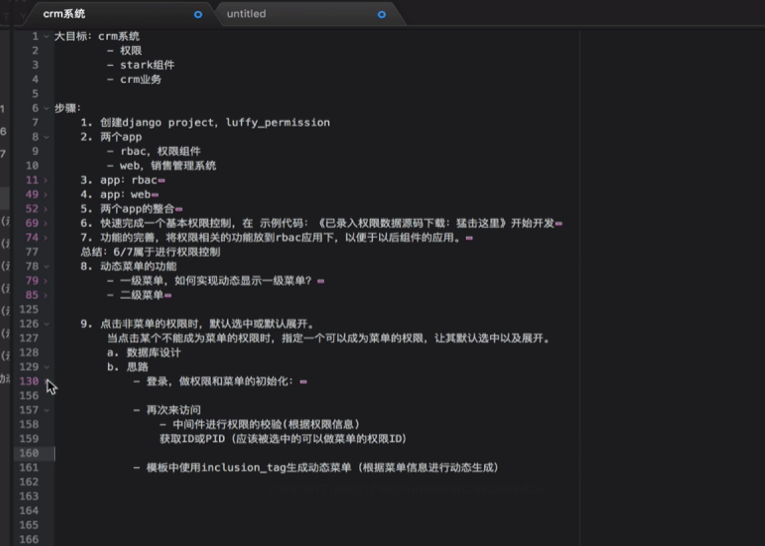Expand the folded section at line 79
Image resolution: width=765 pixels, height=546 pixels.
(x=46, y=281)
